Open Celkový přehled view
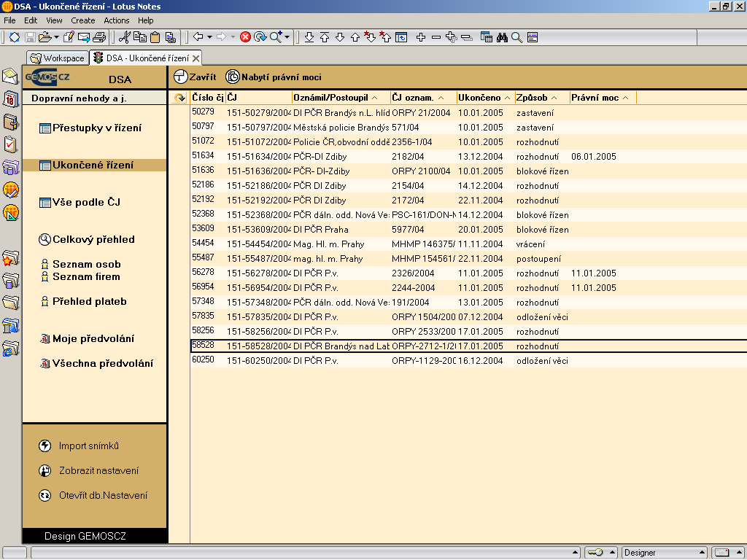The width and height of the screenshot is (747, 560). pos(87,239)
